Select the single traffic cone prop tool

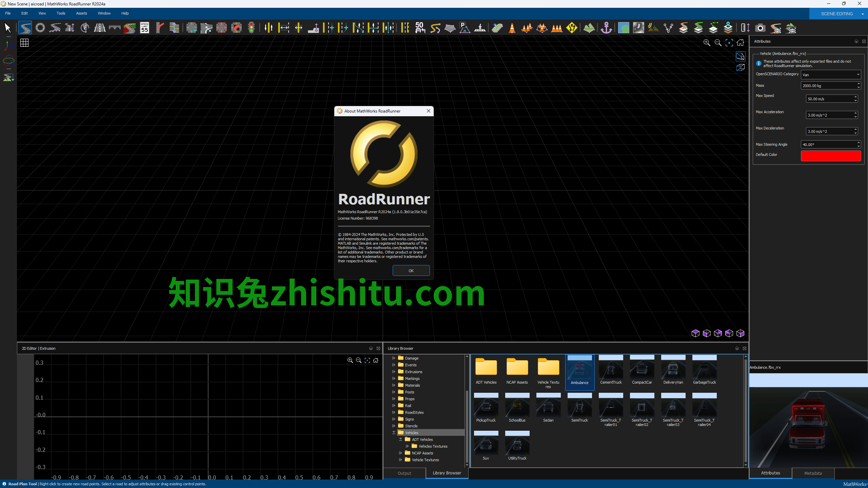pos(512,28)
